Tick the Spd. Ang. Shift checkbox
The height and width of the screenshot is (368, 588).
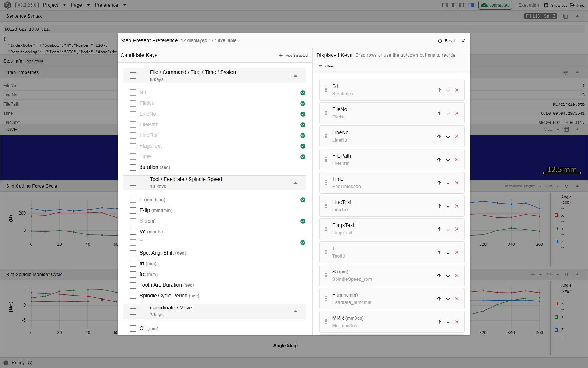(x=133, y=253)
